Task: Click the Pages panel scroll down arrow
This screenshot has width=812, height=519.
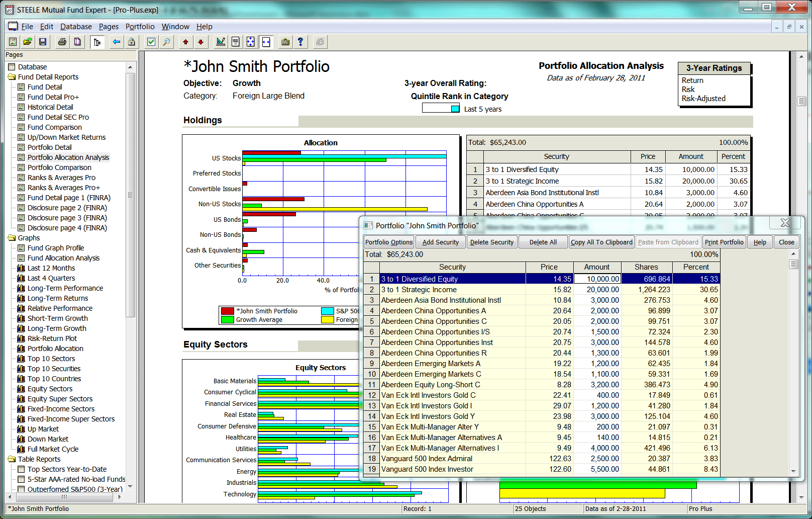Action: [130, 486]
